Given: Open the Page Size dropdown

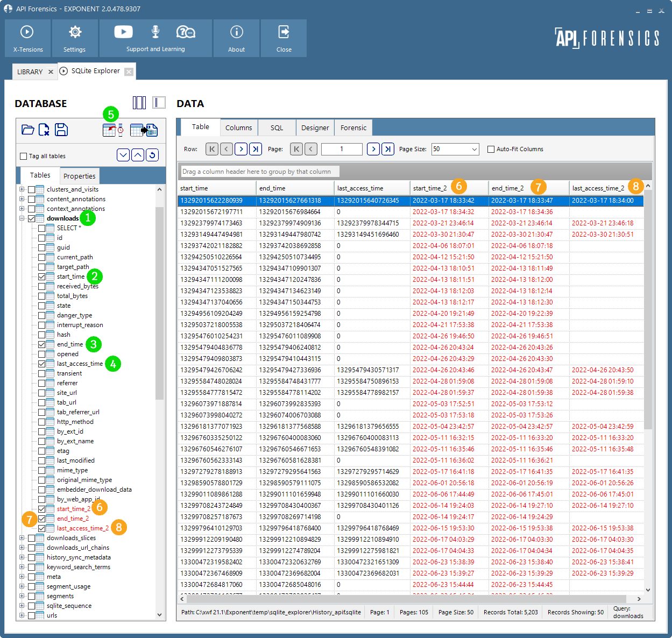Looking at the screenshot, I should (474, 149).
